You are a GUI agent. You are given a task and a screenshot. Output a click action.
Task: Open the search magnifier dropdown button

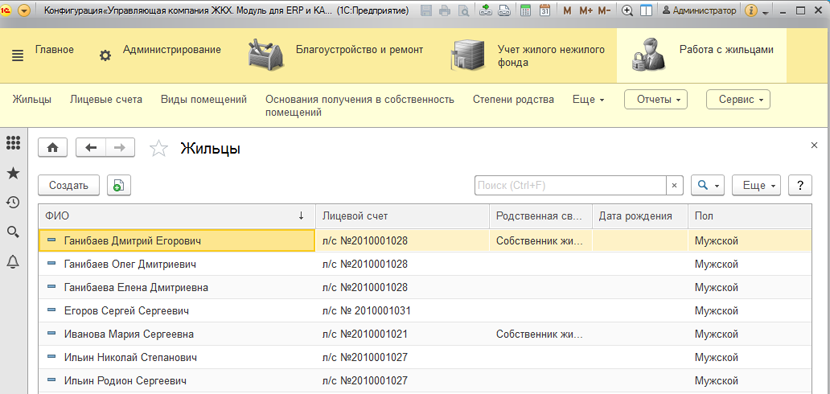[709, 185]
